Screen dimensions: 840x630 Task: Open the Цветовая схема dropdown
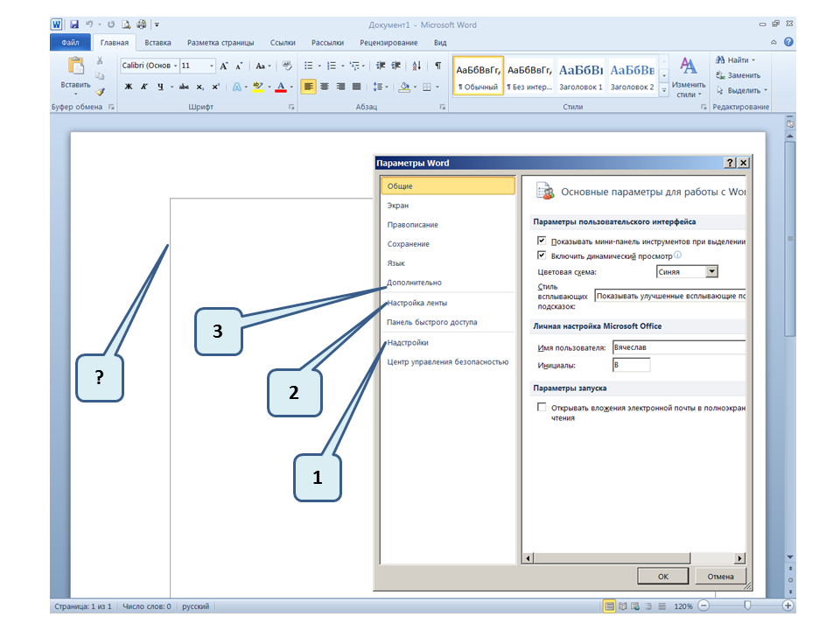(x=711, y=272)
